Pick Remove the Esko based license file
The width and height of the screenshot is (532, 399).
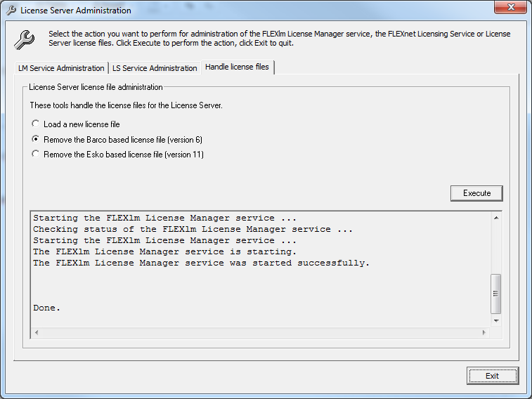pyautogui.click(x=36, y=154)
